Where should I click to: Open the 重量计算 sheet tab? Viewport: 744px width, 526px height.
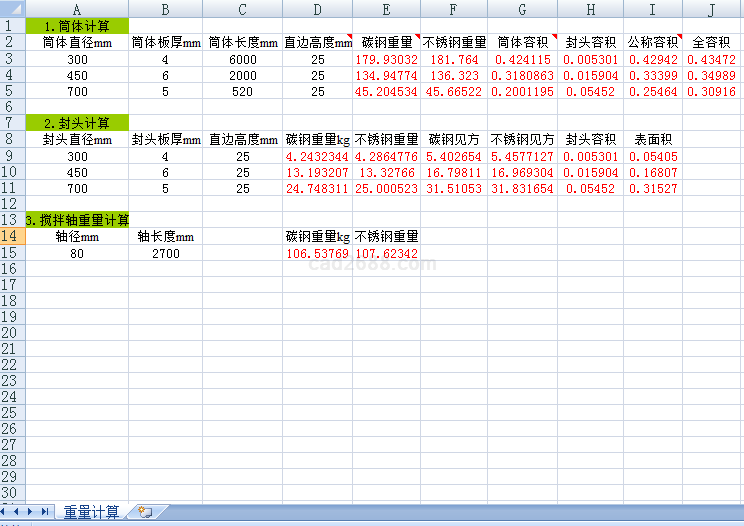pyautogui.click(x=91, y=512)
